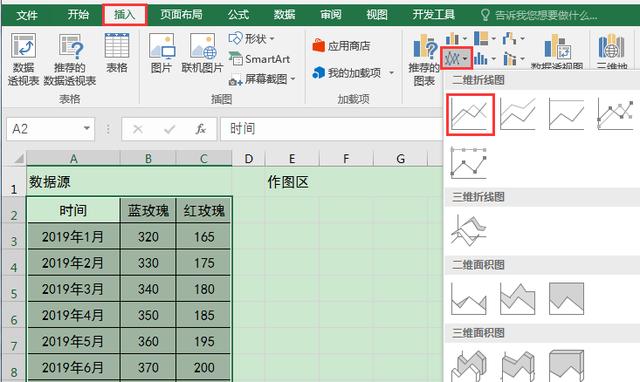640x382 pixels.
Task: Select the cell with value 195
Action: [204, 341]
